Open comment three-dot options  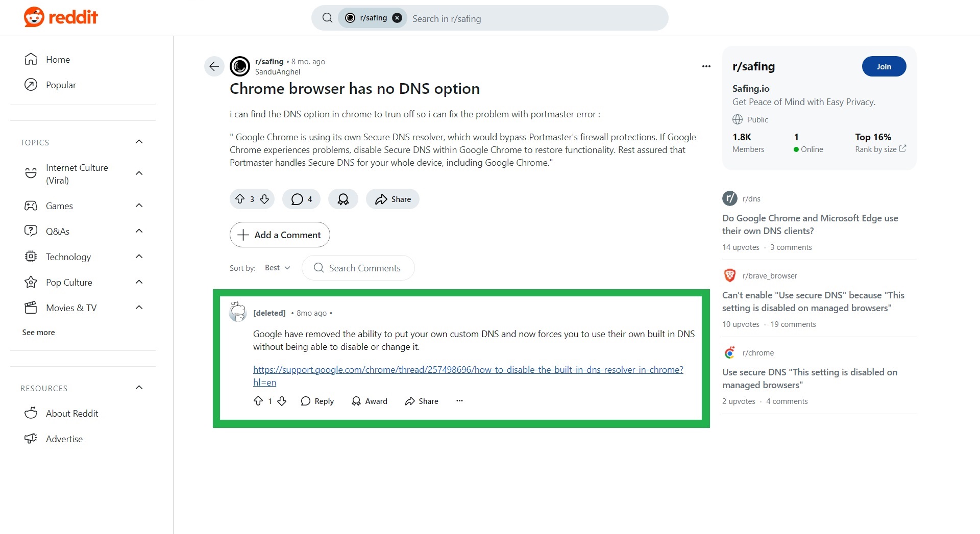459,401
